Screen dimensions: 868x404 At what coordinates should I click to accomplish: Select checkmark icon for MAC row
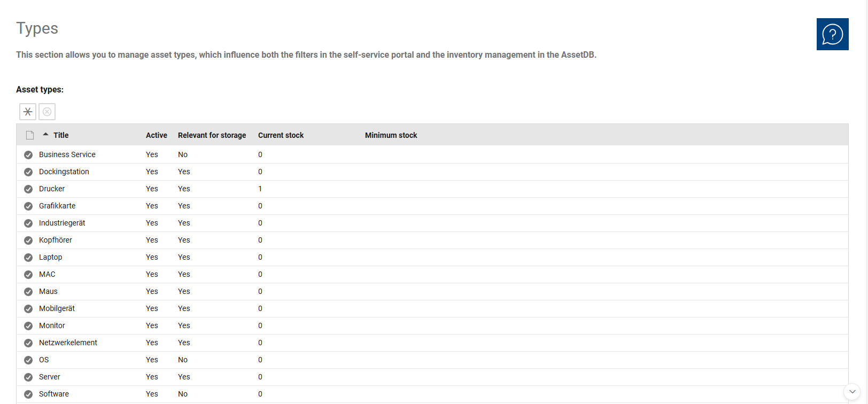point(28,275)
